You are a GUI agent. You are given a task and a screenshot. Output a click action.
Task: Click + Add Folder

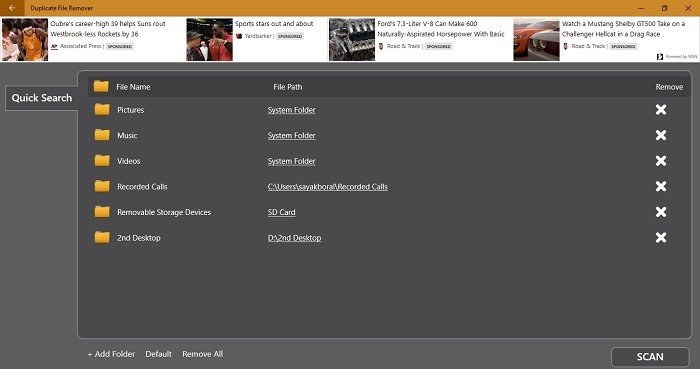point(111,354)
